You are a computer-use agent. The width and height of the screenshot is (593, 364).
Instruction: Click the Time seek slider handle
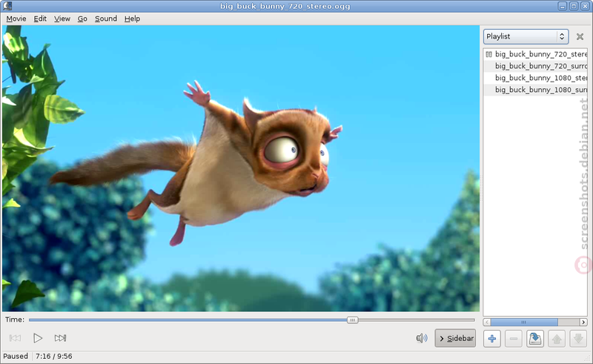pos(353,320)
